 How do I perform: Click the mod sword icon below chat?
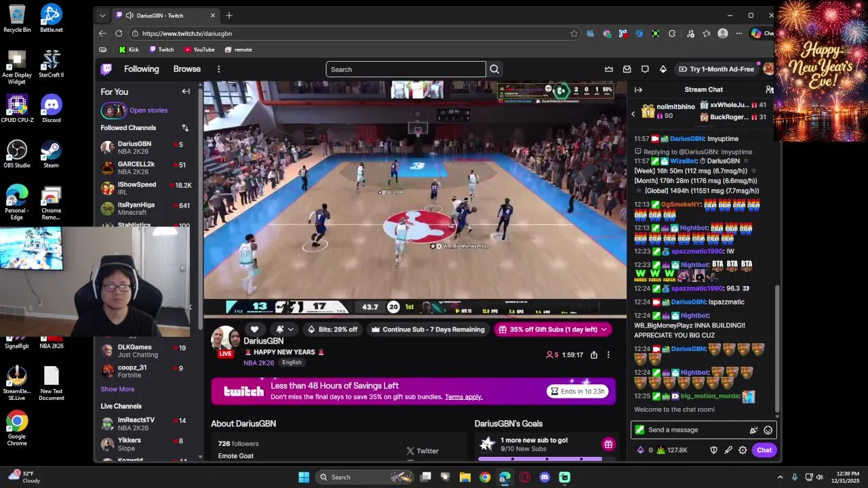pyautogui.click(x=728, y=450)
